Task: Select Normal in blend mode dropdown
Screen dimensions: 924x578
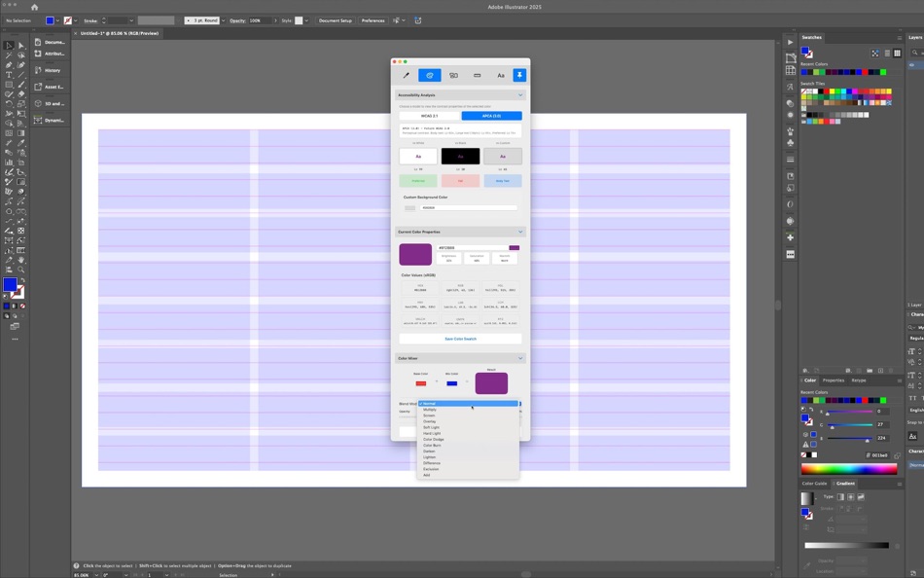Action: pyautogui.click(x=468, y=404)
